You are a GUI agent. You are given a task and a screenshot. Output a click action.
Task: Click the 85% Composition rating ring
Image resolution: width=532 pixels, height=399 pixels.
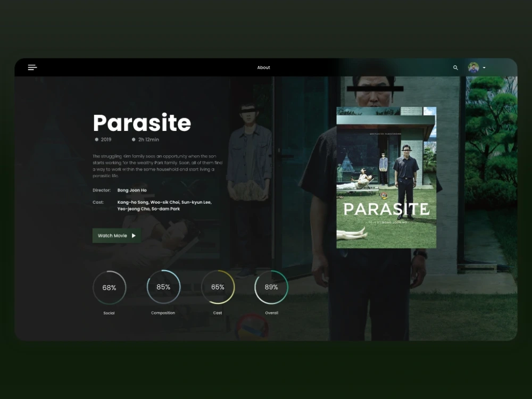tap(163, 287)
